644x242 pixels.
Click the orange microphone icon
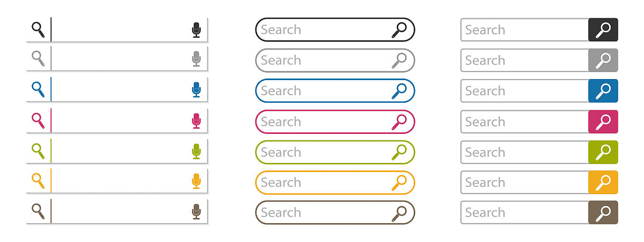[196, 181]
